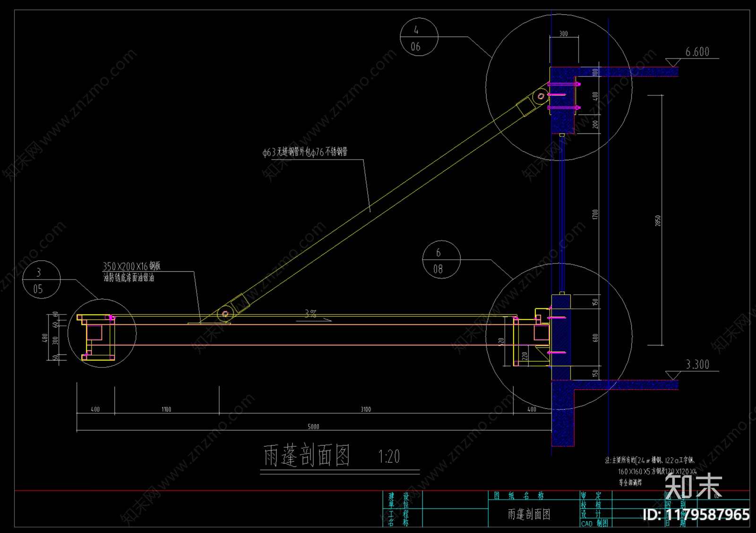Viewport: 756px width, 533px height.
Task: Click the '480' vertical dimension text
Action: pos(45,338)
